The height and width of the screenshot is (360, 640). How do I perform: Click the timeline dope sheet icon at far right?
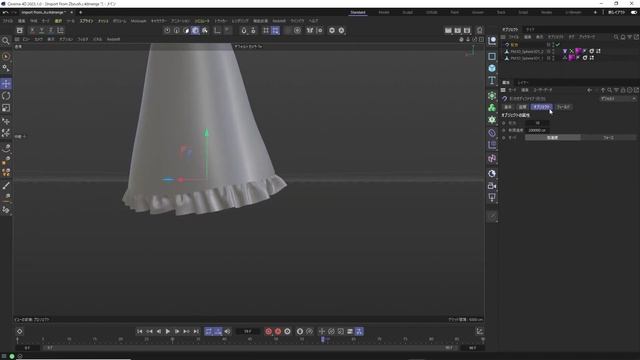coord(480,331)
